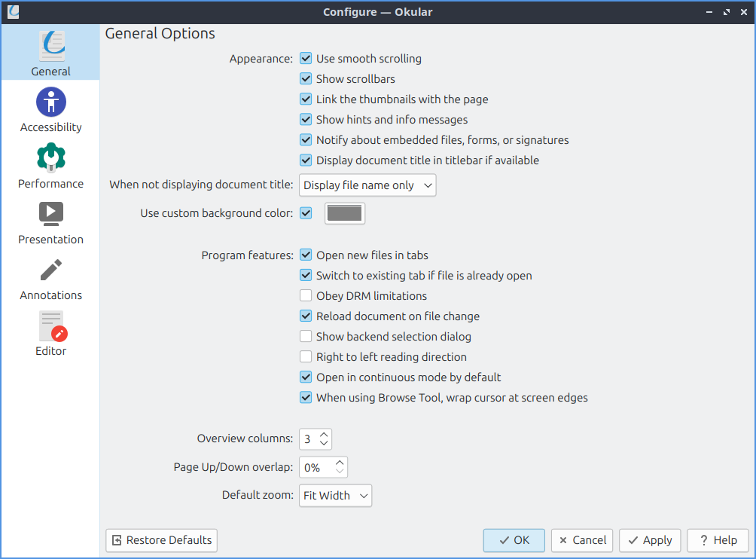Open the Accessibility settings icon
This screenshot has height=559, width=756.
[50, 102]
